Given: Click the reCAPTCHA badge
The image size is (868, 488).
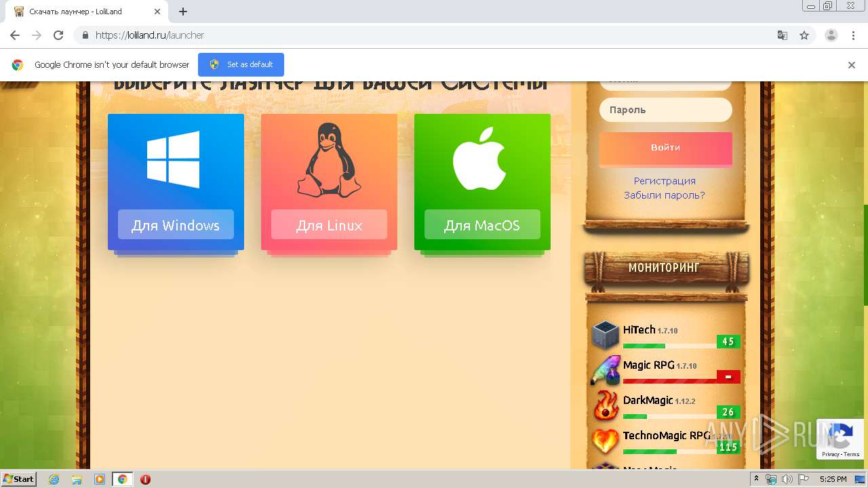Looking at the screenshot, I should point(842,439).
